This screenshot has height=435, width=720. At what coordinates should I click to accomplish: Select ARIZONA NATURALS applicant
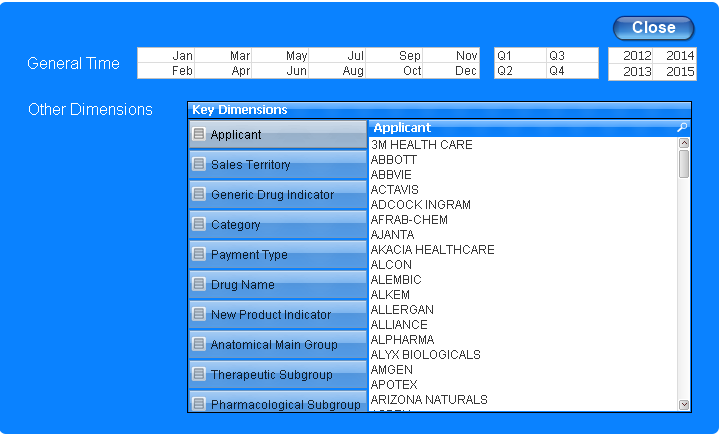coord(523,400)
